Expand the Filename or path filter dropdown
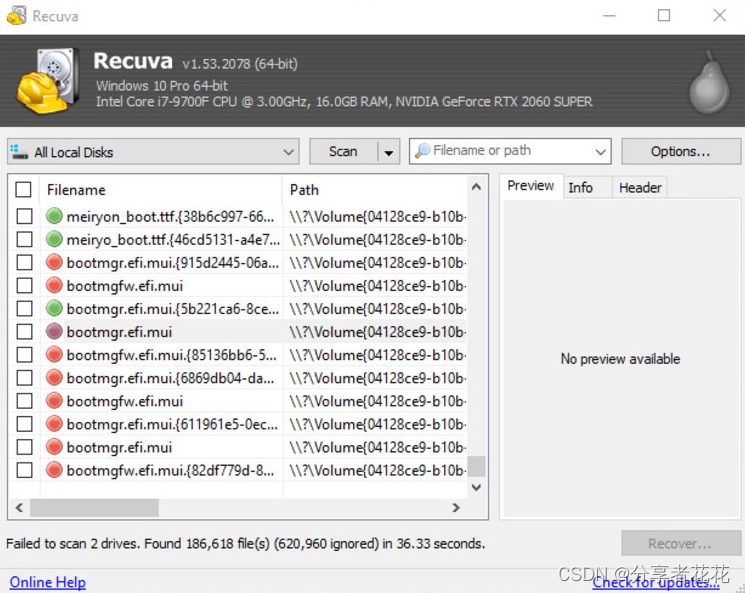This screenshot has height=593, width=745. click(600, 152)
